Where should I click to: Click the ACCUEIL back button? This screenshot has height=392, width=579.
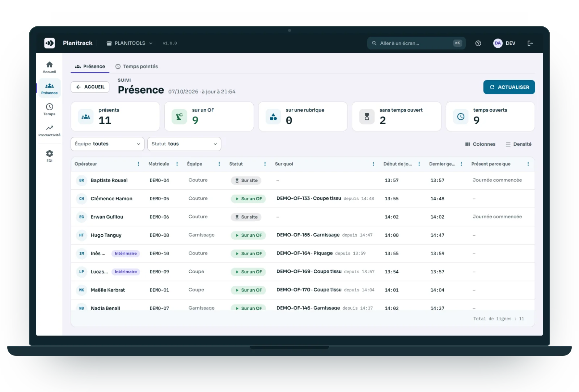coord(90,87)
